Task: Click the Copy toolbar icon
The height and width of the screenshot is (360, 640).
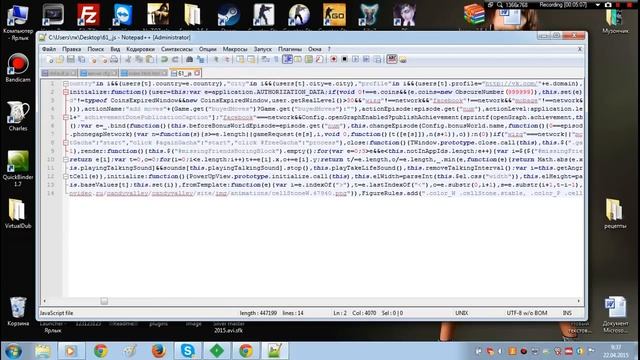Action: click(139, 60)
